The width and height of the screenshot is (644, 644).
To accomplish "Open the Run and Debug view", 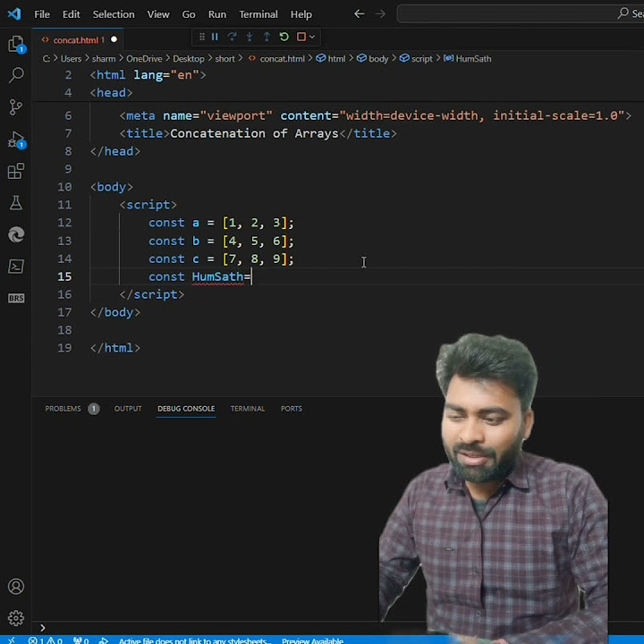I will click(16, 140).
